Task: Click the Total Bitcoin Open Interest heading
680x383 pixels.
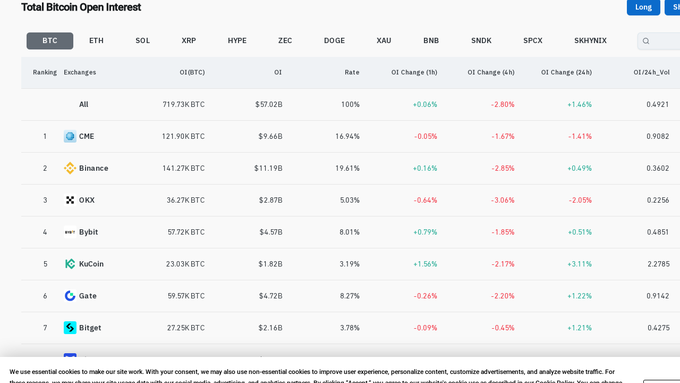Action: pyautogui.click(x=81, y=7)
